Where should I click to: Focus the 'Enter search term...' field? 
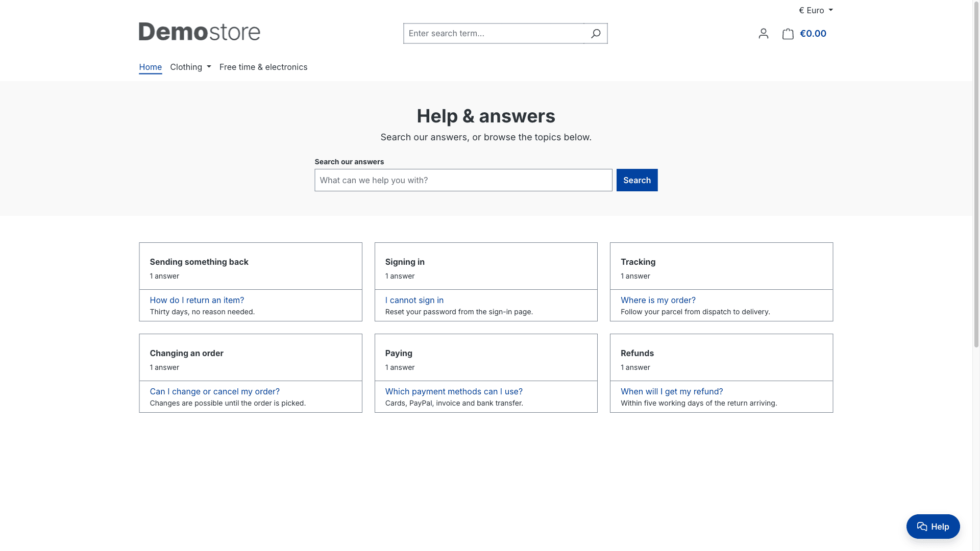coord(494,34)
